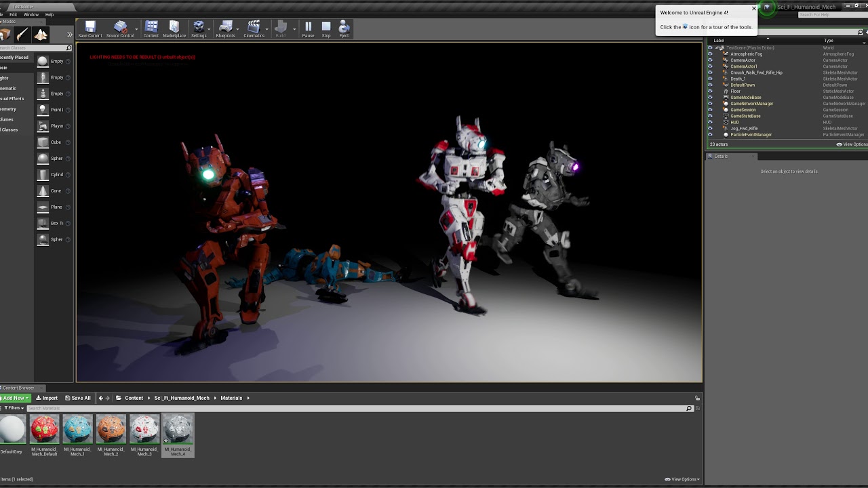Select the Details panel tab
Image resolution: width=868 pixels, height=488 pixels.
coord(721,156)
